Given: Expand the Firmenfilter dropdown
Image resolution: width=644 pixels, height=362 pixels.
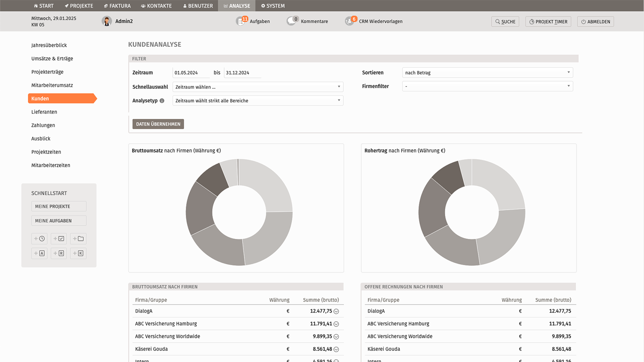Looking at the screenshot, I should (x=487, y=86).
